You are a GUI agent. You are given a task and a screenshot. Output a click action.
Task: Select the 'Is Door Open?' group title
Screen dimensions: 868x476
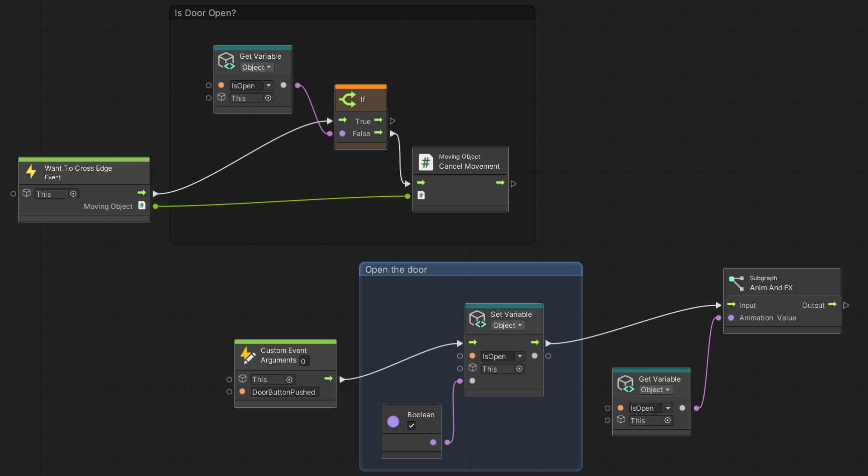coord(205,13)
